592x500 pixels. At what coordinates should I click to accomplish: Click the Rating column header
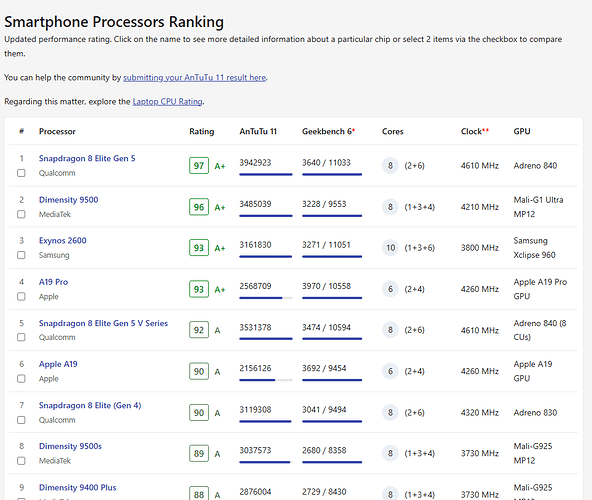[202, 131]
